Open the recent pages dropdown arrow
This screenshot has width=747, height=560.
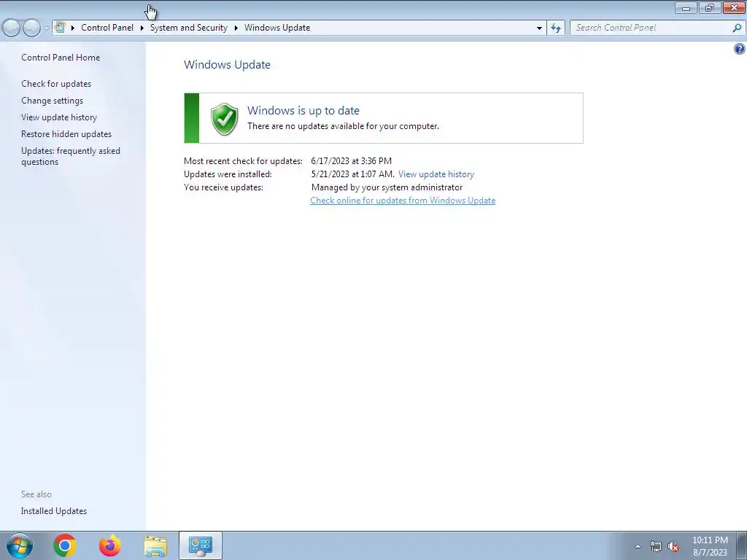pyautogui.click(x=46, y=28)
